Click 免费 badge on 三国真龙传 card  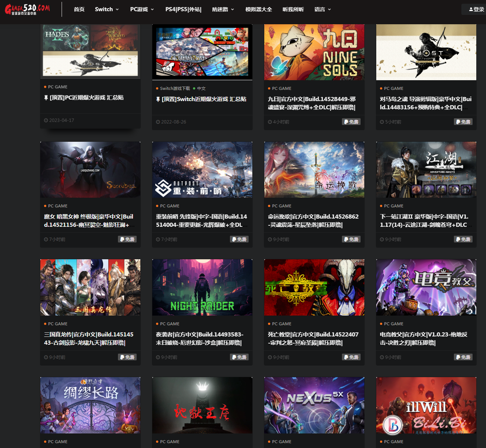point(127,357)
